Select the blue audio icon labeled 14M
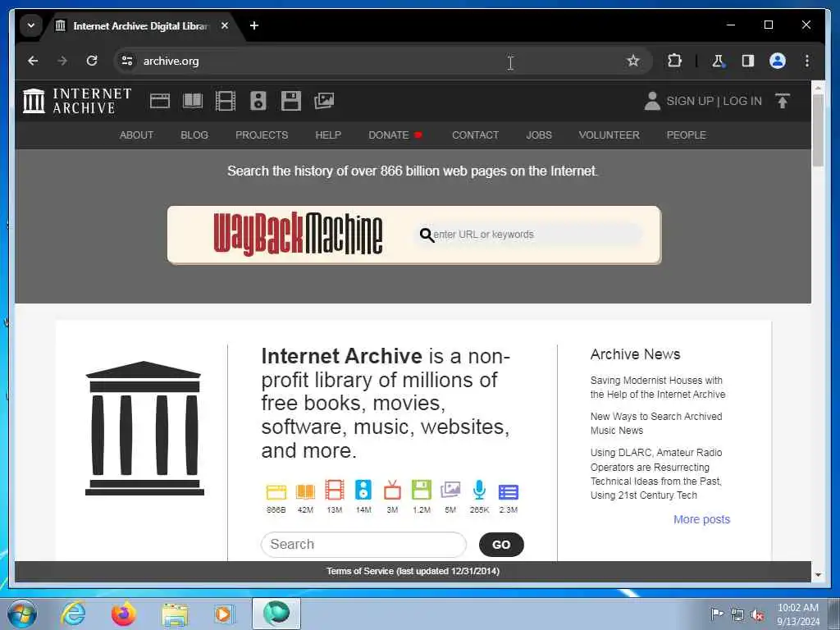840x630 pixels. [x=363, y=491]
